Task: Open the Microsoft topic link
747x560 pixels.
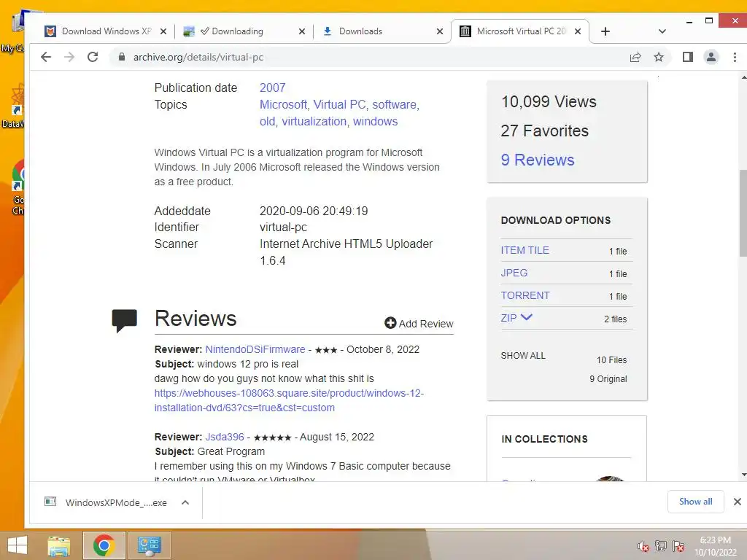Action: 283,105
